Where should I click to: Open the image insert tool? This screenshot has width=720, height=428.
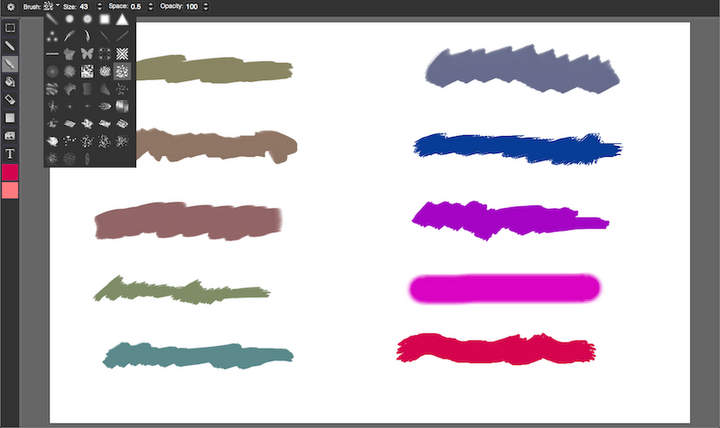(10, 136)
